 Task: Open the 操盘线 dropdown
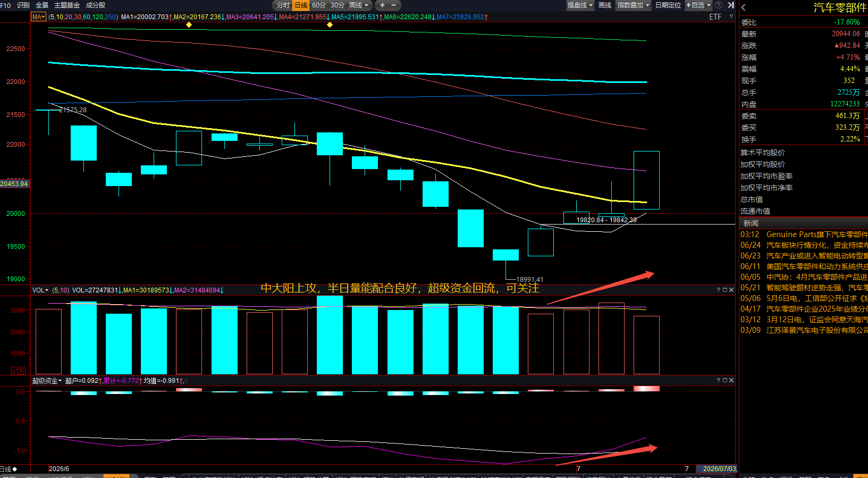point(580,5)
